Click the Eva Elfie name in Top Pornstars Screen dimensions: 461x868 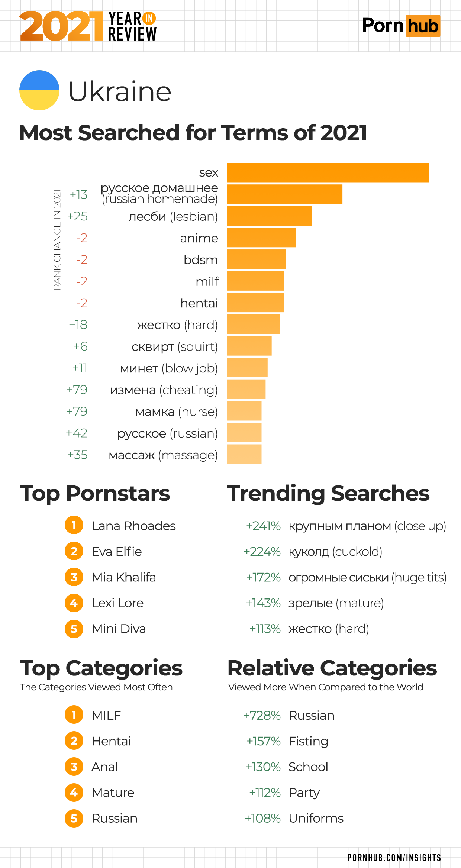click(x=116, y=551)
